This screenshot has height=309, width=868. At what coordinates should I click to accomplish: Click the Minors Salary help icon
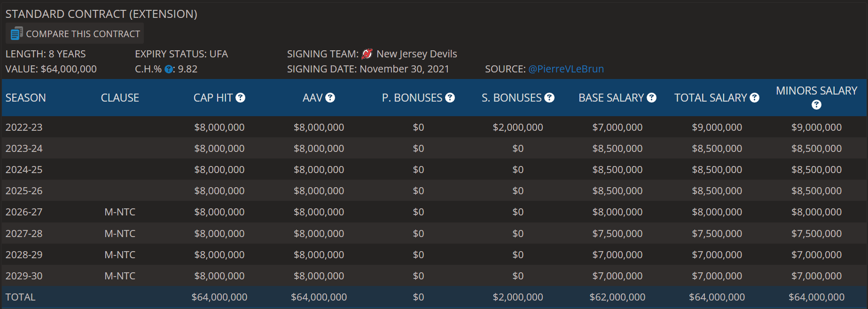pos(816,105)
